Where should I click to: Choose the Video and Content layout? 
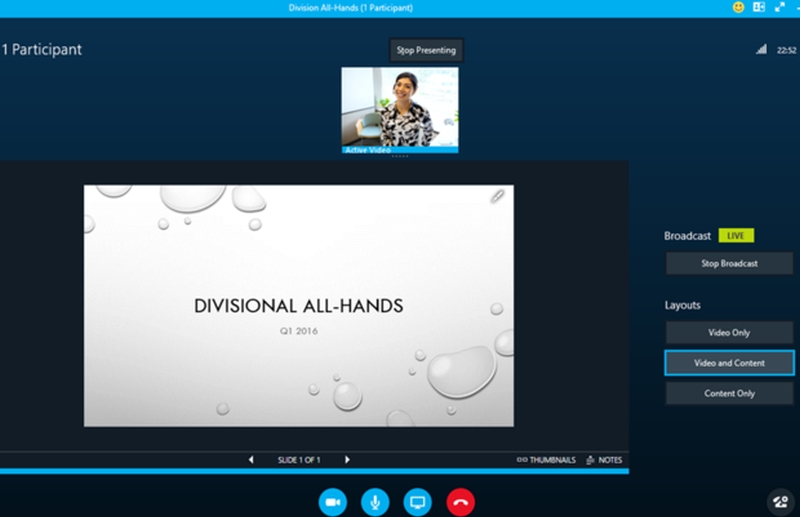point(730,363)
